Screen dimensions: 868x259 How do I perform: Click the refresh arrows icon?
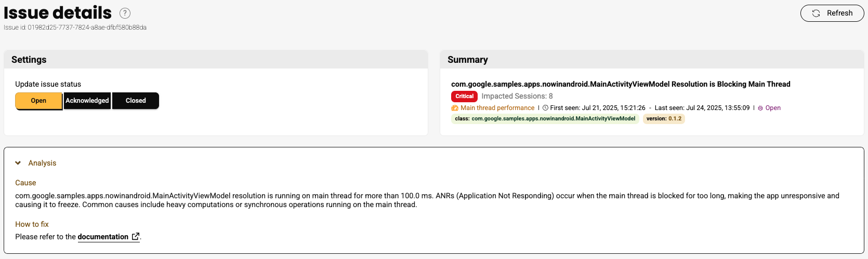(816, 13)
